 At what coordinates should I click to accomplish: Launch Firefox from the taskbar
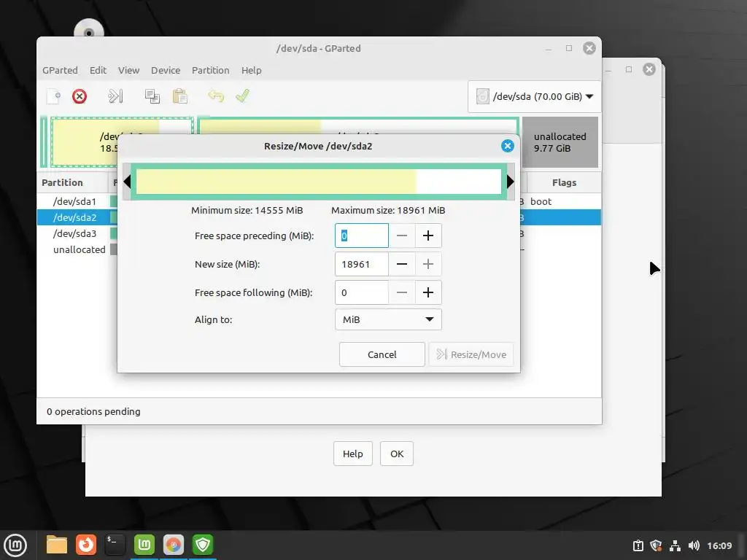click(86, 545)
